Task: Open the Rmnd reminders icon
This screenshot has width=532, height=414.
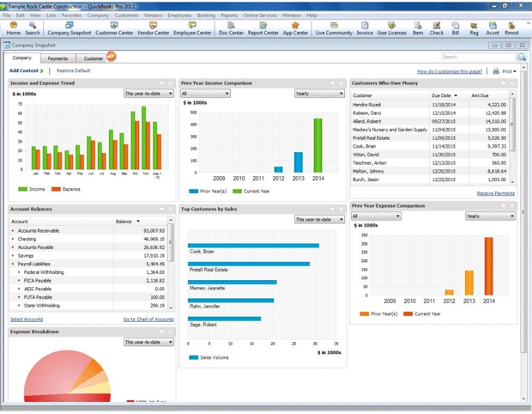Action: [x=511, y=28]
